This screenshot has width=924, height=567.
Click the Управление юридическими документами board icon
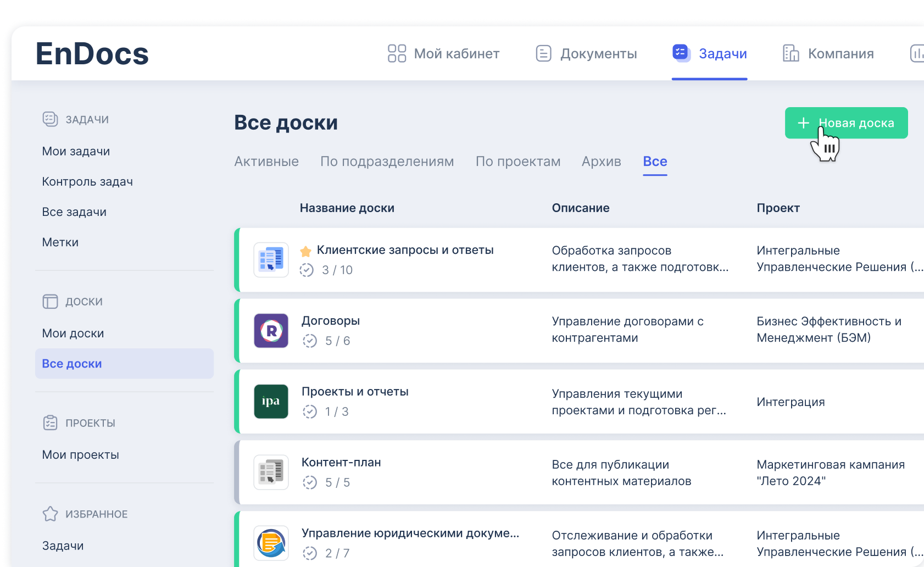pos(271,543)
